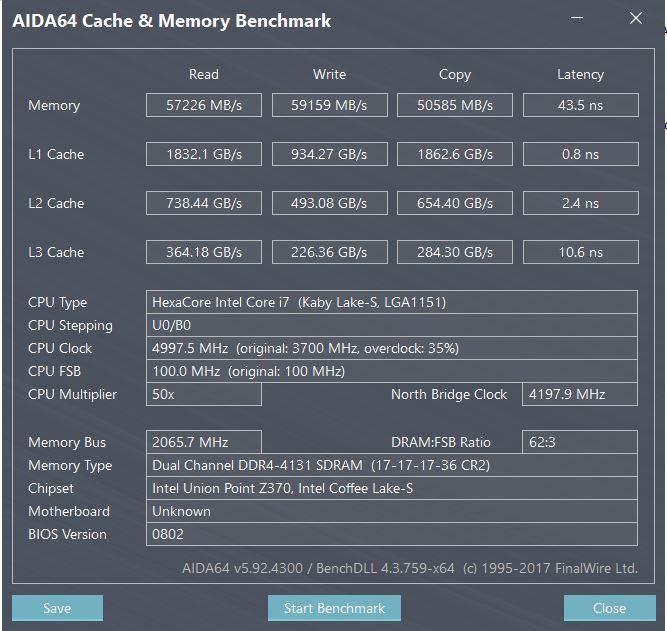
Task: Select L2 Cache Copy 654.40 GB/s
Action: [455, 203]
